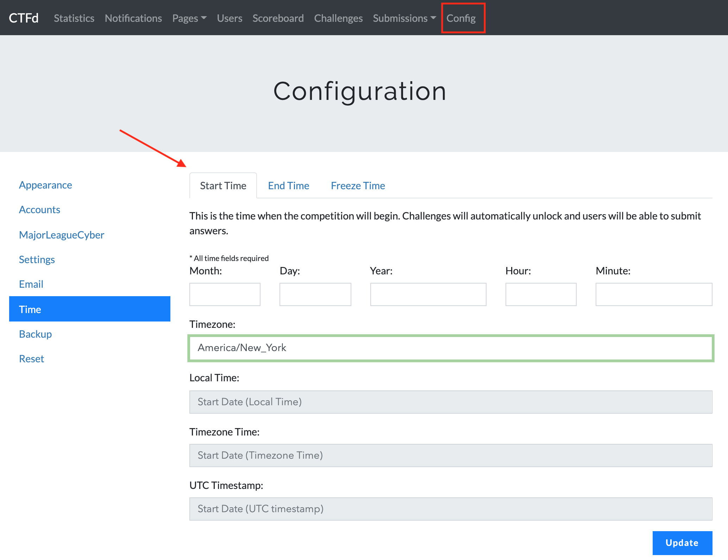Navigate to Challenges
The height and width of the screenshot is (560, 728).
pyautogui.click(x=338, y=18)
